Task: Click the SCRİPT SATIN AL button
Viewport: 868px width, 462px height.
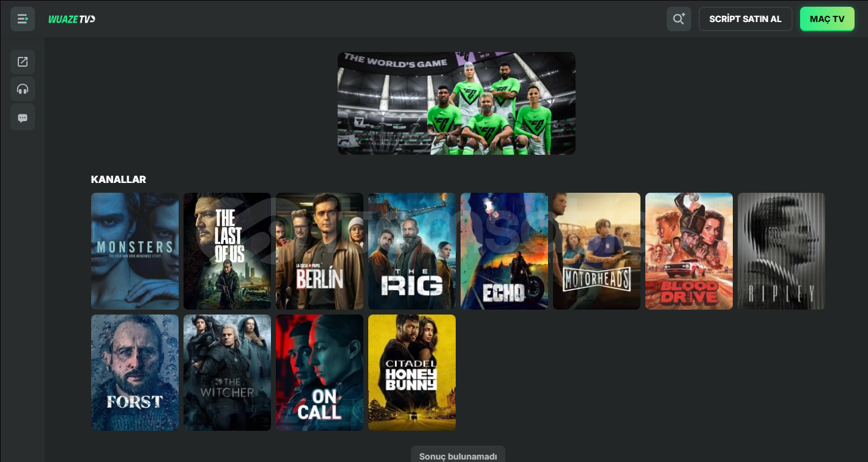Action: pos(745,19)
